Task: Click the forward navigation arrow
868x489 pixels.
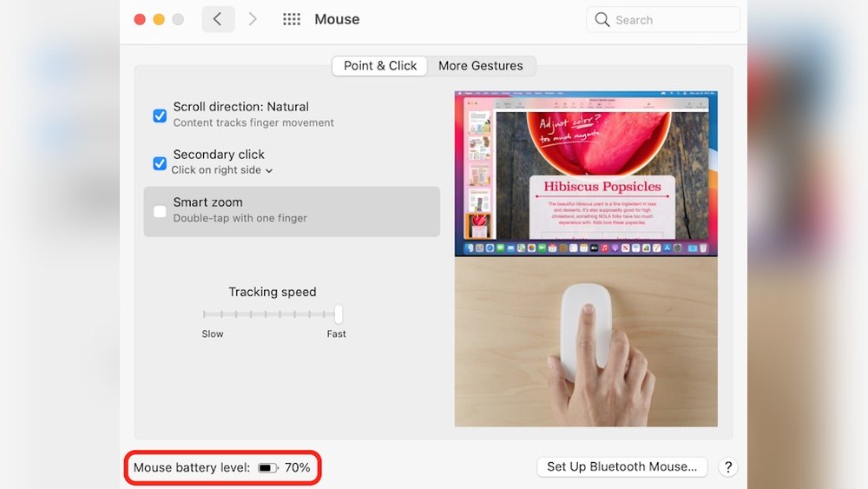Action: tap(253, 19)
